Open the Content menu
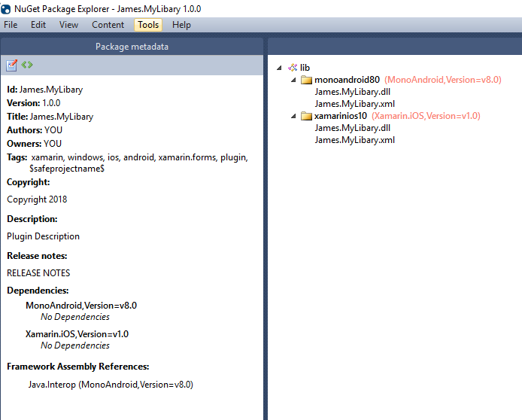Image resolution: width=522 pixels, height=420 pixels. coord(108,25)
